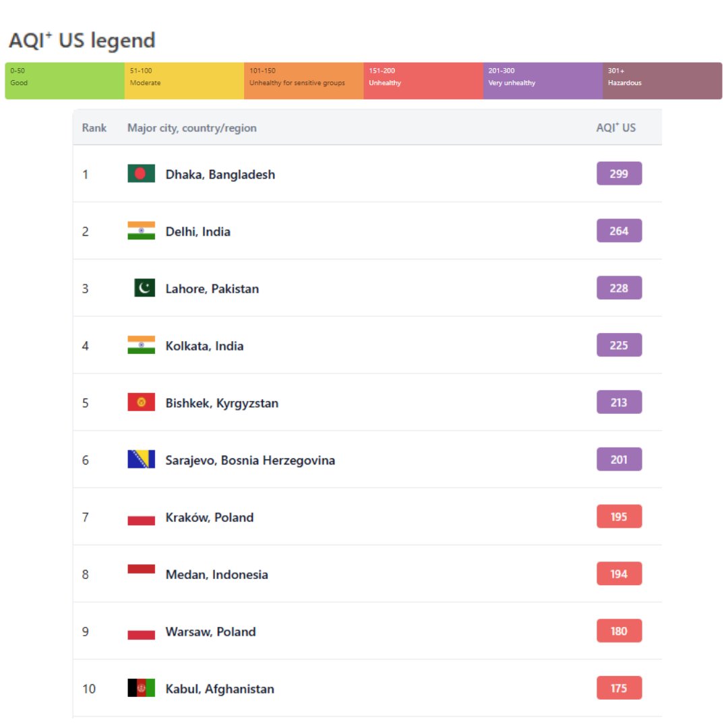Click the India flag beside Delhi
The width and height of the screenshot is (728, 728).
[x=141, y=231]
